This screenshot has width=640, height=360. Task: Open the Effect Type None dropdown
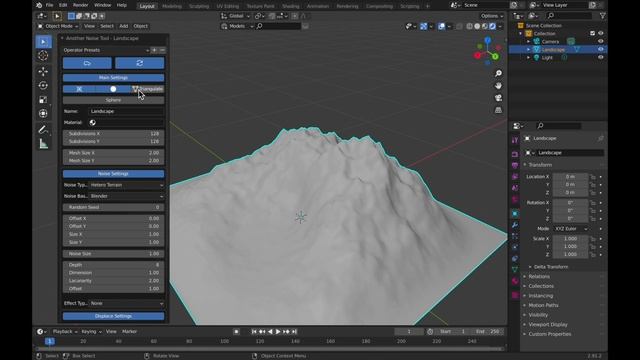127,303
